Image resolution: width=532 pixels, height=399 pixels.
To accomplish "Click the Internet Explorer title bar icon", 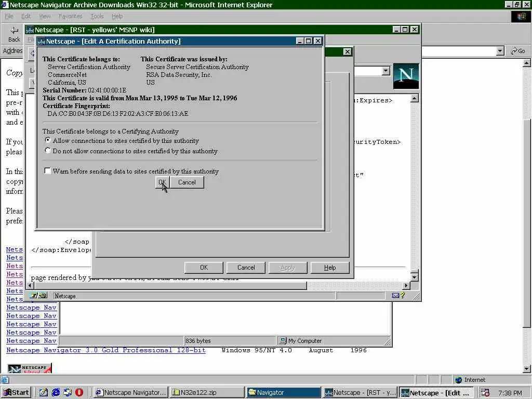I will pyautogui.click(x=5, y=4).
